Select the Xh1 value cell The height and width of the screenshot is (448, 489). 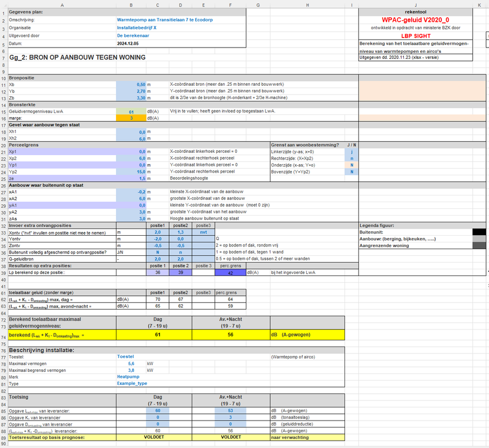[131, 132]
